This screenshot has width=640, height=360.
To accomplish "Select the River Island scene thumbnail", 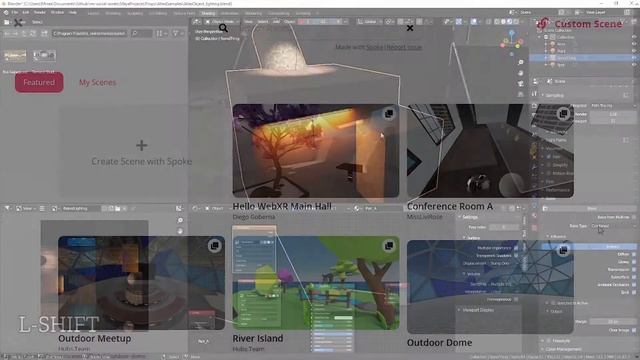I will pyautogui.click(x=316, y=283).
